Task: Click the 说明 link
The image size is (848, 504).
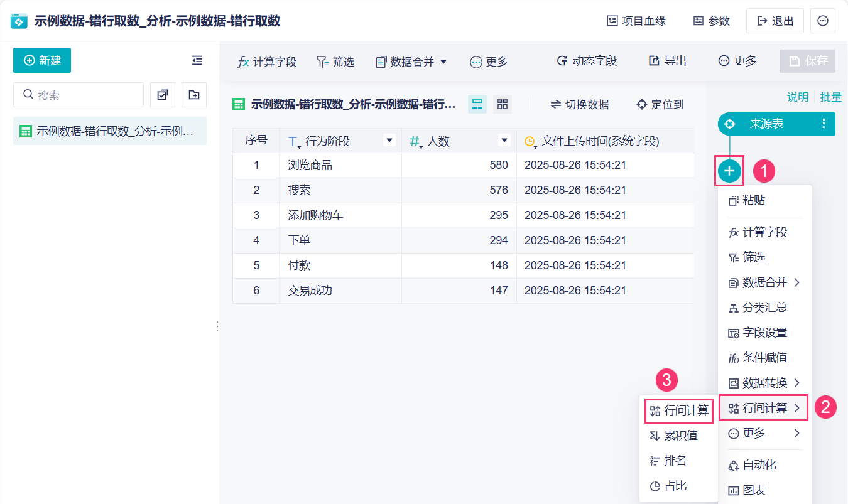Action: (798, 97)
